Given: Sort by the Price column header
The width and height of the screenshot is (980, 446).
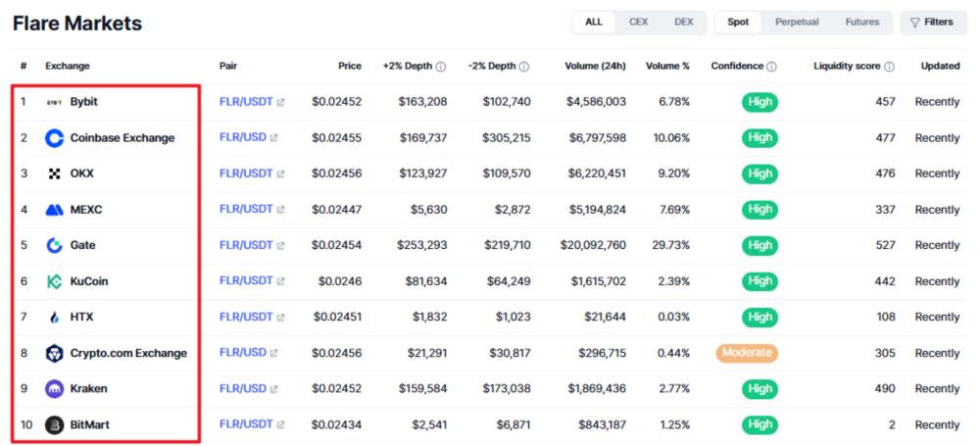Looking at the screenshot, I should click(x=350, y=66).
